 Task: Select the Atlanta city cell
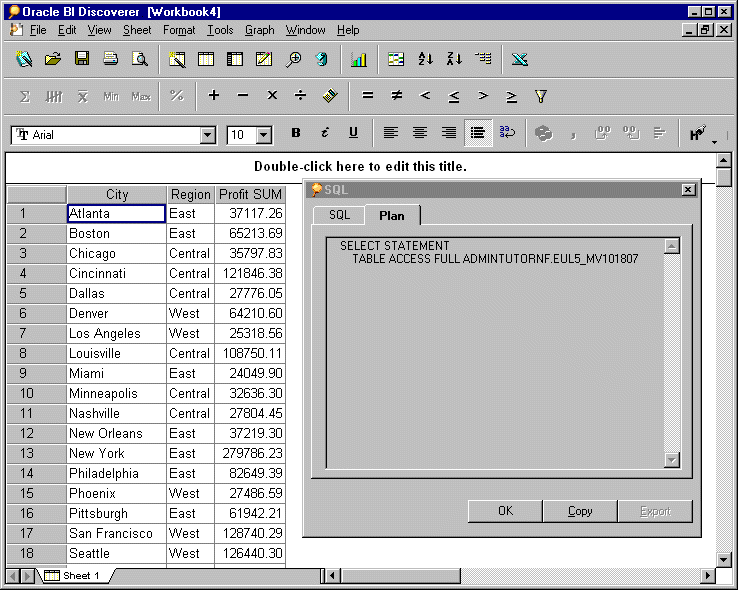coord(117,213)
